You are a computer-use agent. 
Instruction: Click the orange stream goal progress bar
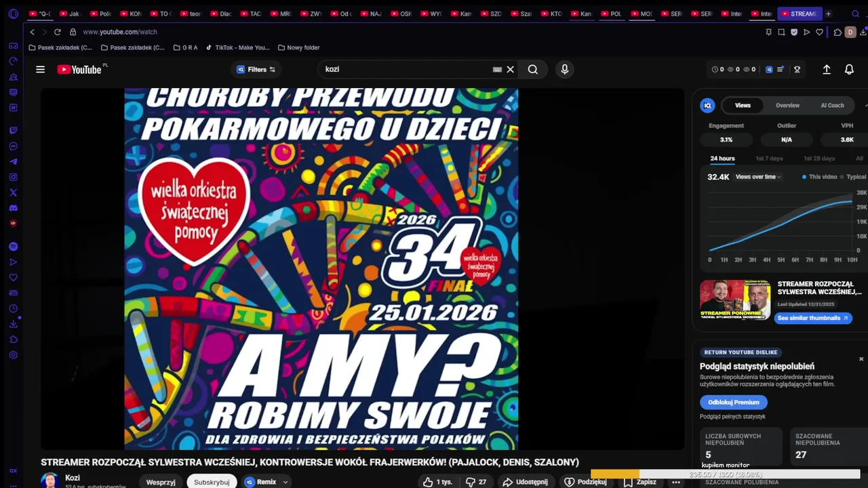point(615,474)
